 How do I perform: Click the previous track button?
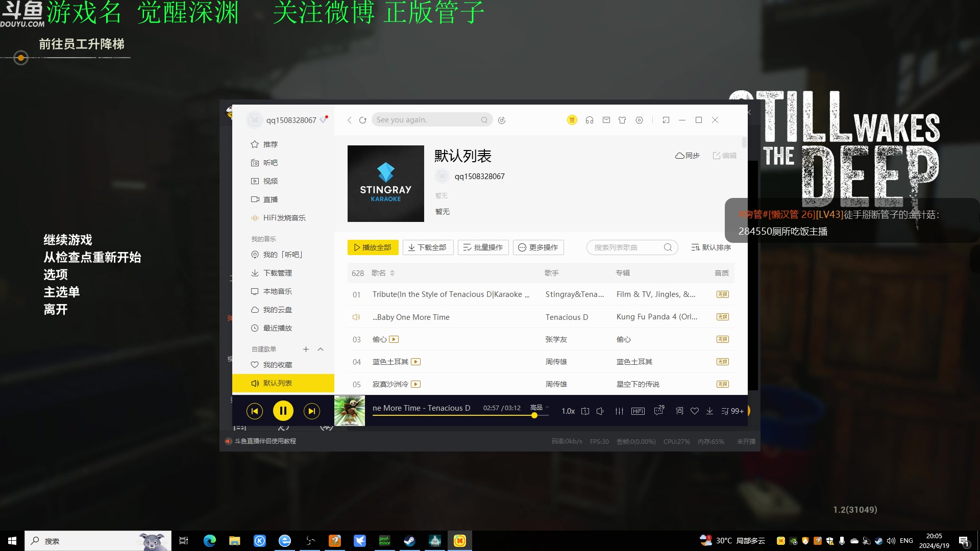255,411
